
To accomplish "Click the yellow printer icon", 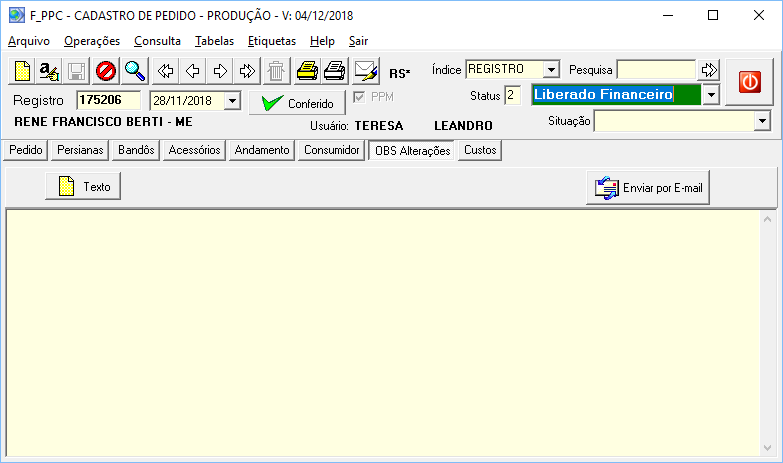I will pos(307,71).
